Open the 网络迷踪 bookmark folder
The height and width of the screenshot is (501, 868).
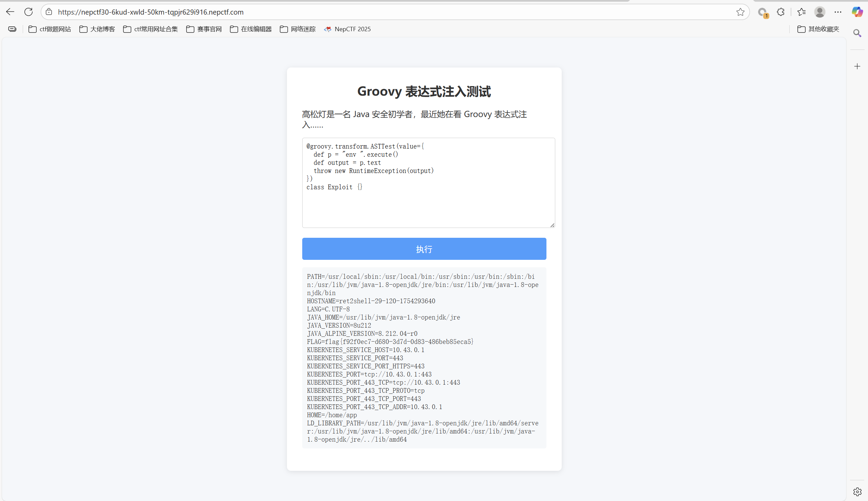pyautogui.click(x=297, y=29)
